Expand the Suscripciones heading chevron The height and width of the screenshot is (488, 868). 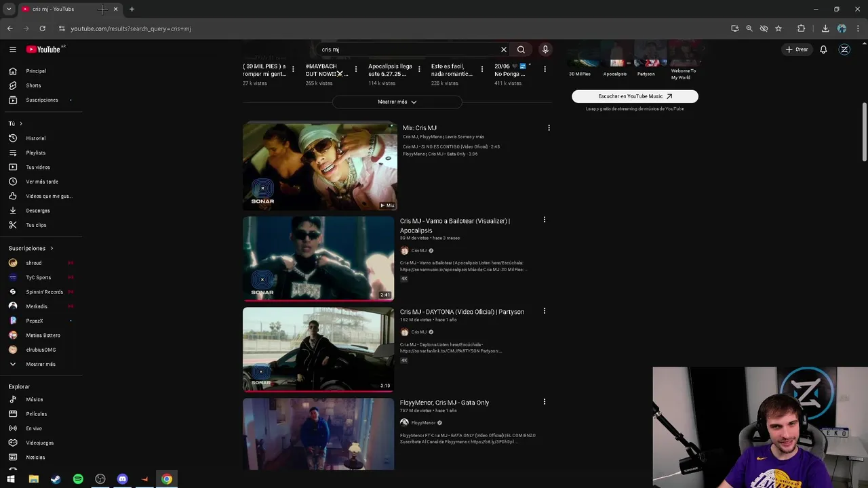[x=52, y=248]
